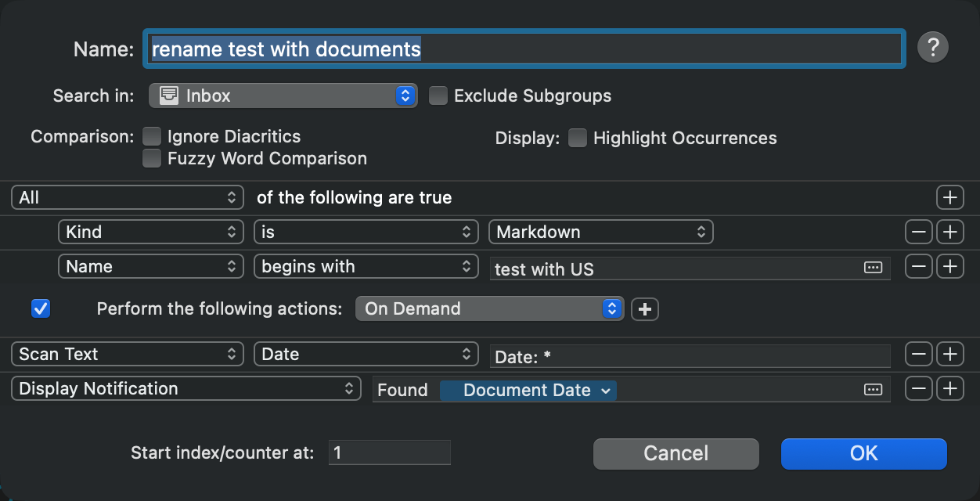Open placeholder menu in the notification field
The height and width of the screenshot is (501, 980).
pyautogui.click(x=872, y=390)
